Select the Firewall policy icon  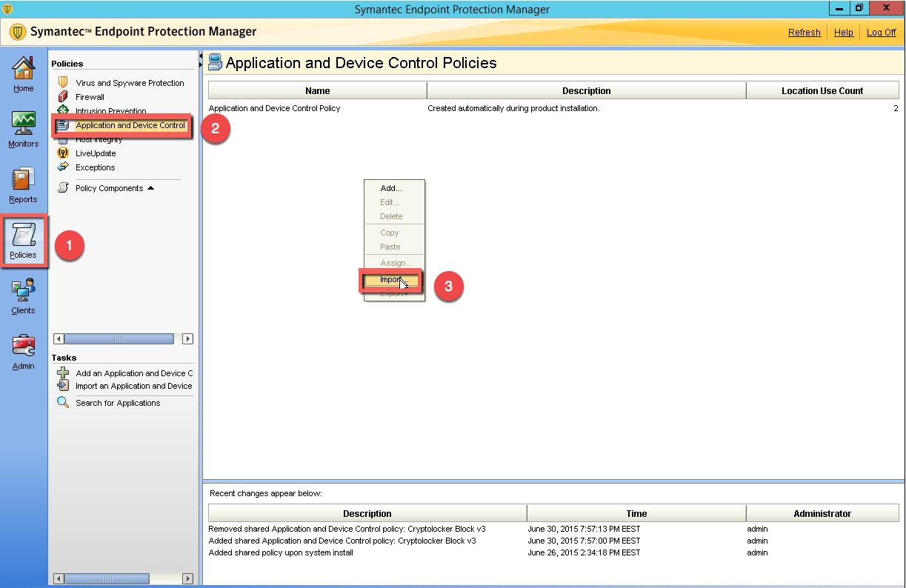[63, 97]
